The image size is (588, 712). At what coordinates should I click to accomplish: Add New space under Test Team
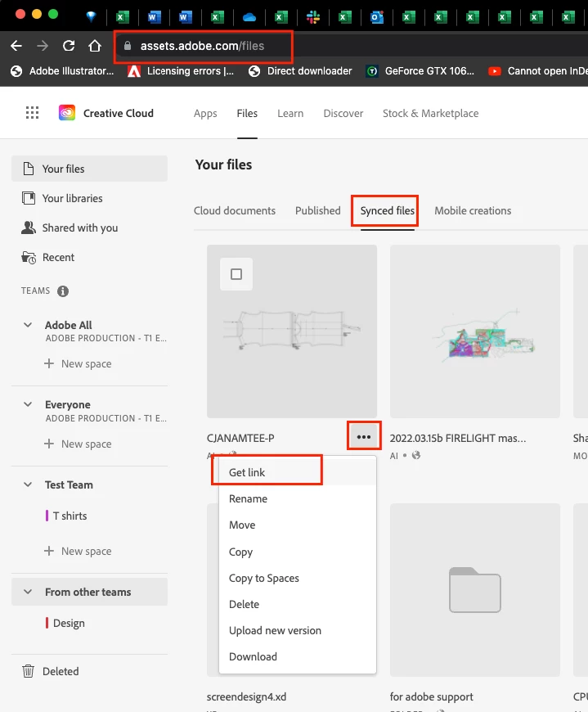78,551
